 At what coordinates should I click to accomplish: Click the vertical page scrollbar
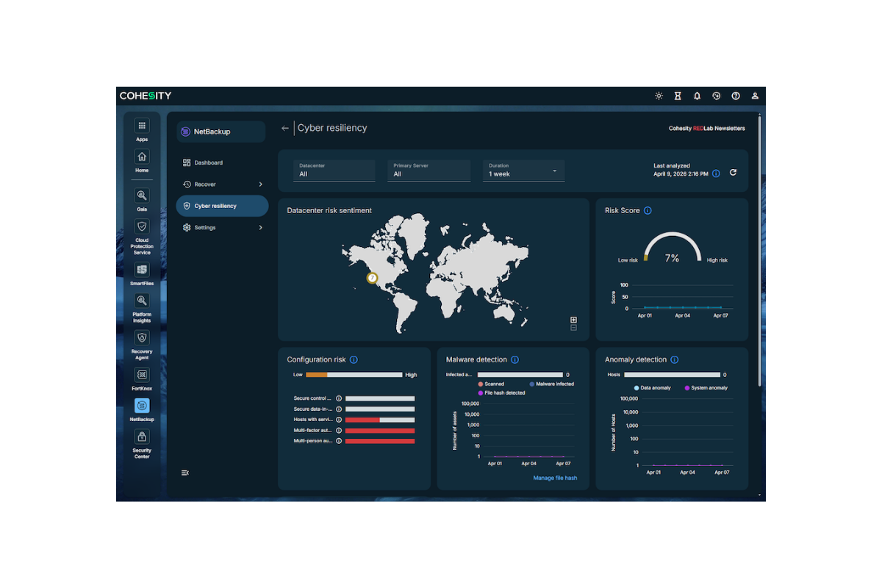759,250
